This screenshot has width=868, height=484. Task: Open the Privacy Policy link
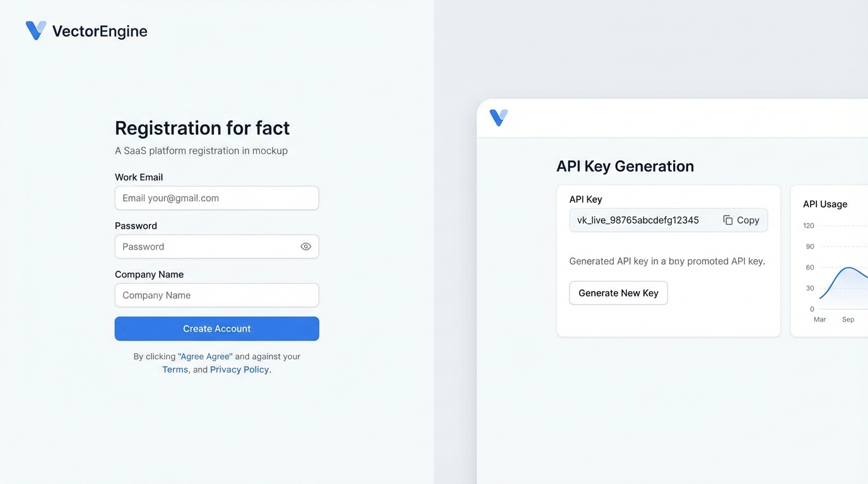[x=239, y=369]
